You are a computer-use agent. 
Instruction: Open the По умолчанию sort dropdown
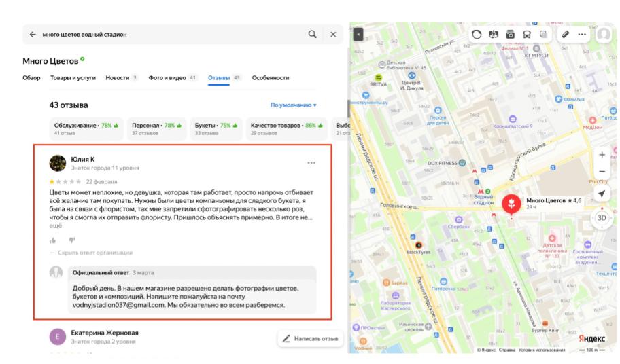[294, 105]
